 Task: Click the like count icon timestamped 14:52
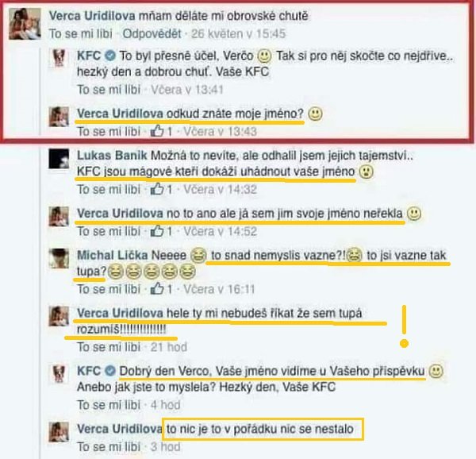point(157,231)
